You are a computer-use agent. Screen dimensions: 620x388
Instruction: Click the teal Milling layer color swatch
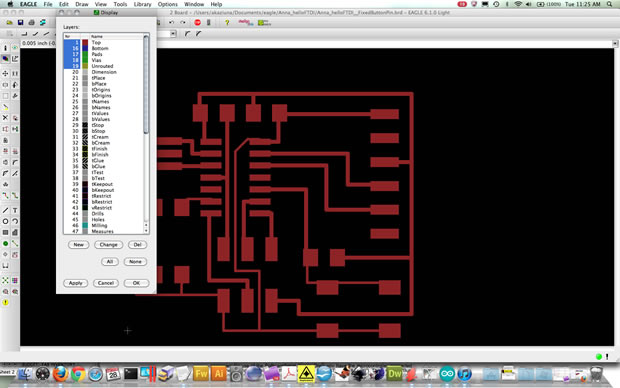pyautogui.click(x=85, y=225)
